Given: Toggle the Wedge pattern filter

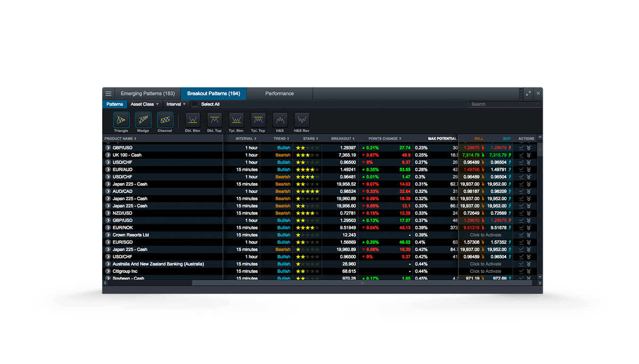Looking at the screenshot, I should tap(143, 120).
